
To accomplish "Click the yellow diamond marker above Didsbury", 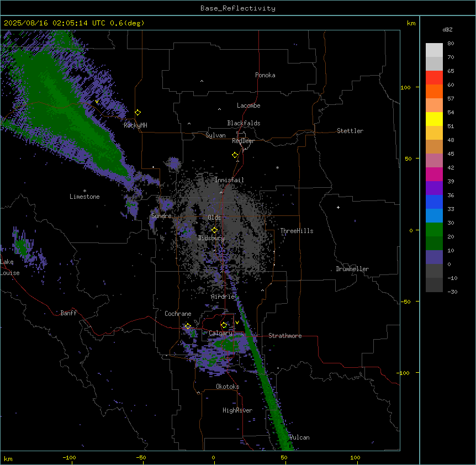I will (x=214, y=230).
